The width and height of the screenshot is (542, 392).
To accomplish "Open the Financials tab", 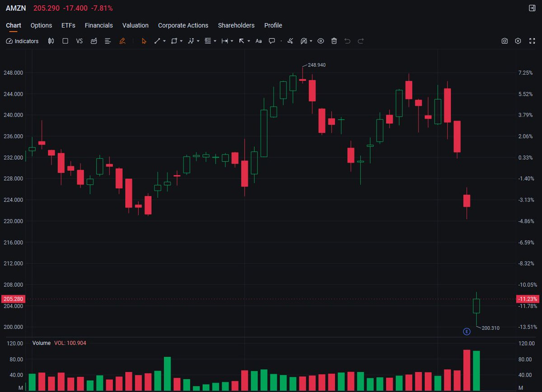I will (x=99, y=25).
